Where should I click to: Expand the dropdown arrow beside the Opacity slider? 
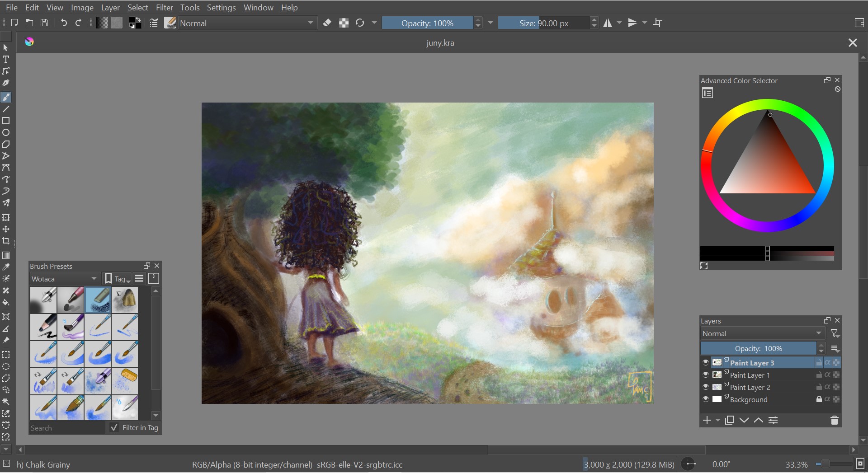tap(491, 23)
